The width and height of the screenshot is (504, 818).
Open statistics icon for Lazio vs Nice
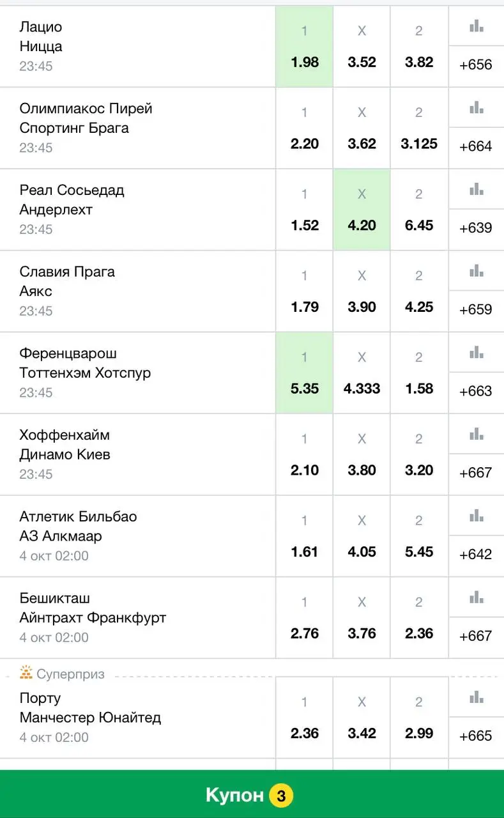click(x=476, y=26)
